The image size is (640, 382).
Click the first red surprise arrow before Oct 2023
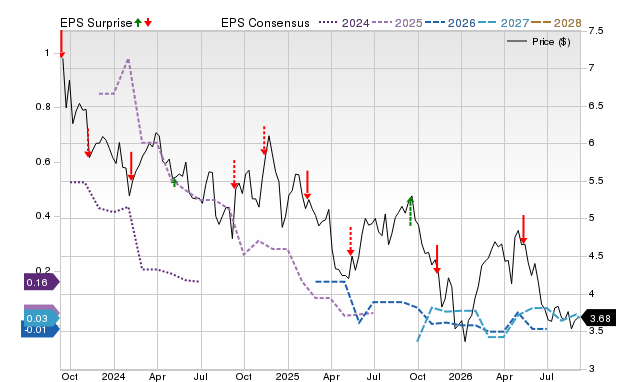(x=62, y=44)
